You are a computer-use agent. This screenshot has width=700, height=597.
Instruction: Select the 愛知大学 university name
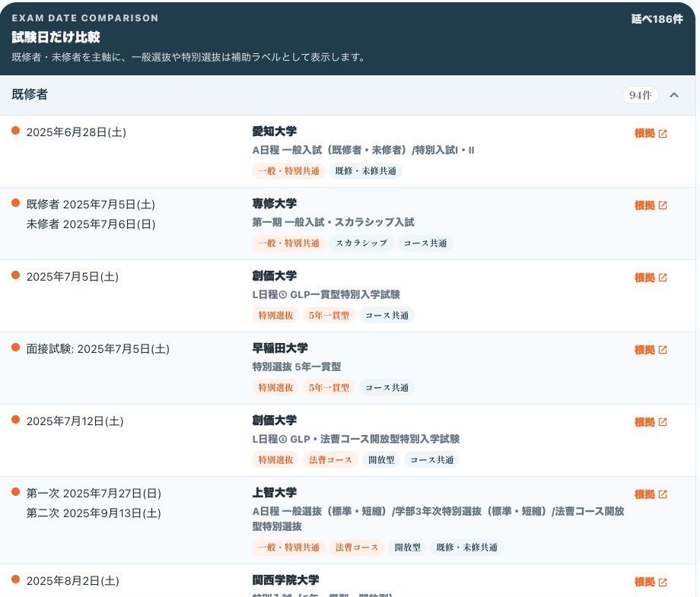274,131
